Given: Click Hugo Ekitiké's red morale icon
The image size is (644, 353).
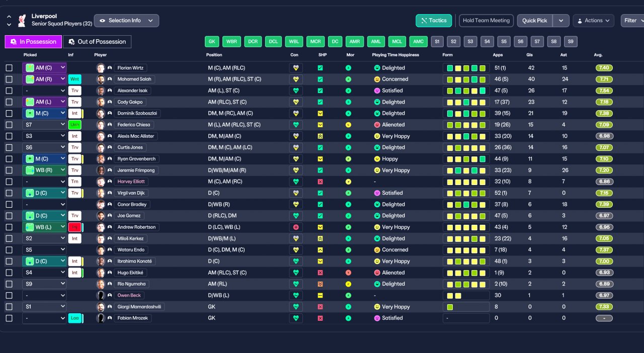Looking at the screenshot, I should 348,273.
